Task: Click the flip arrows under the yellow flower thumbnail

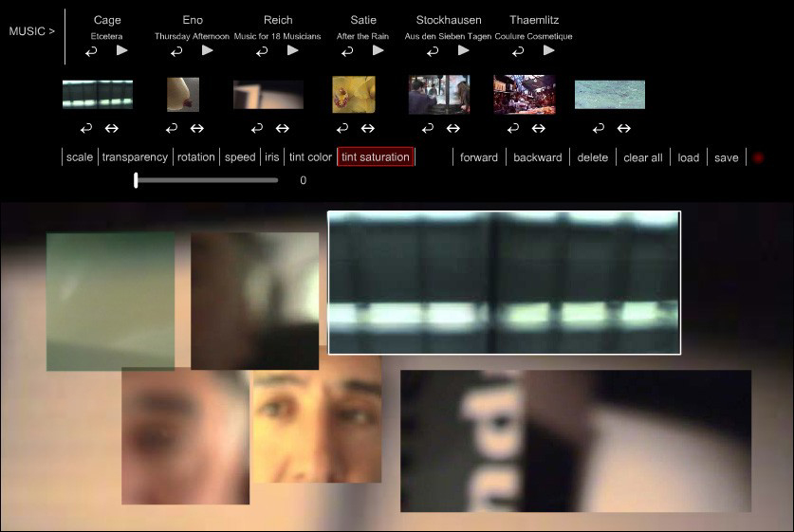Action: coord(368,128)
